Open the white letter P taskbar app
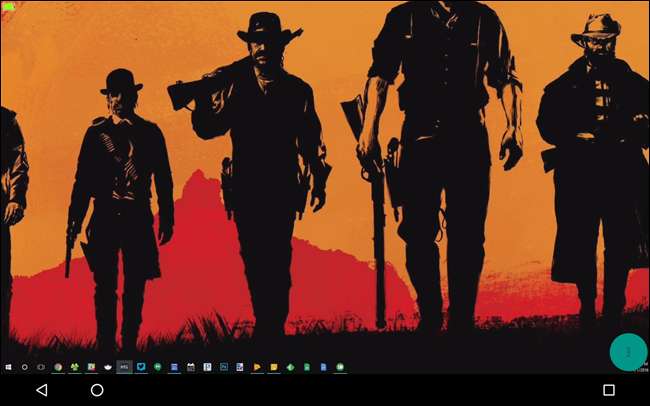The height and width of the screenshot is (406, 650). pos(207,367)
